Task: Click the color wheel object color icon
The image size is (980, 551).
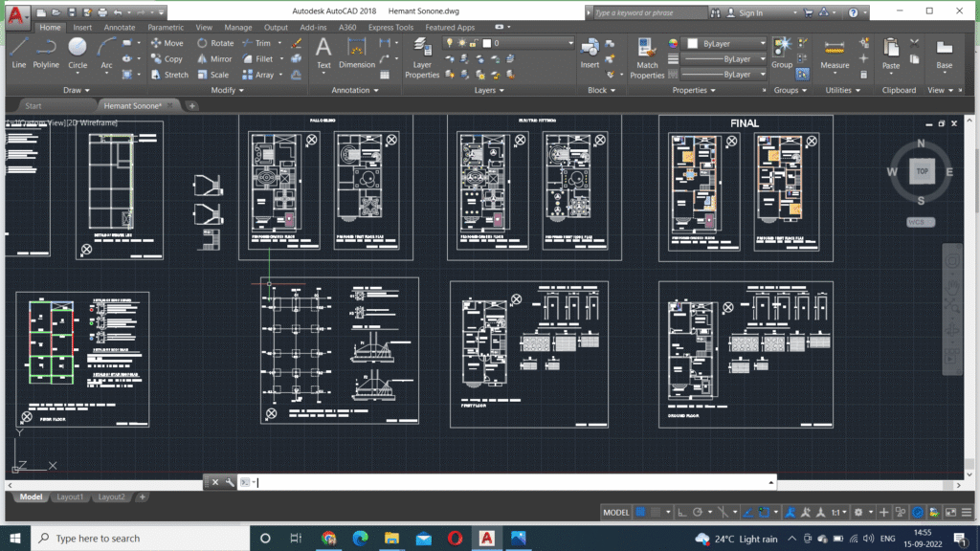Action: [673, 44]
